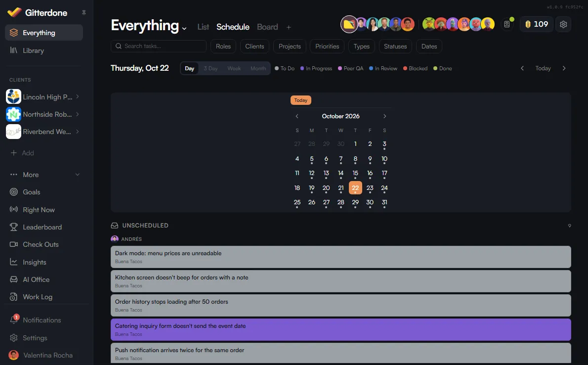Toggle the In Progress status legend

(316, 68)
